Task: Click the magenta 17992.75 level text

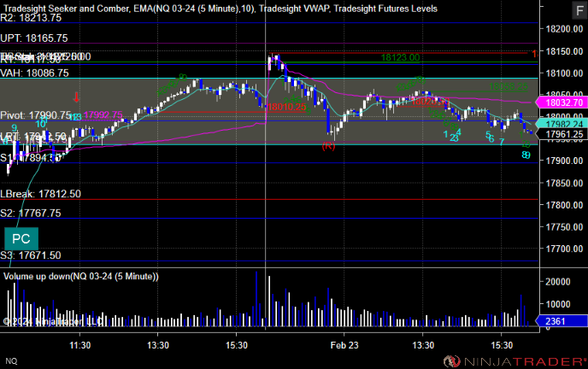Action: click(103, 115)
